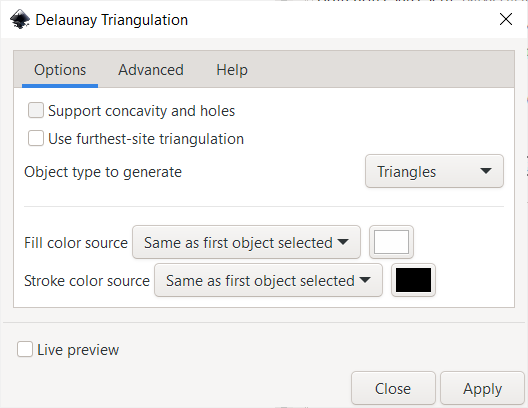528x408 pixels.
Task: Pick the black stroke color swatch
Action: click(413, 280)
